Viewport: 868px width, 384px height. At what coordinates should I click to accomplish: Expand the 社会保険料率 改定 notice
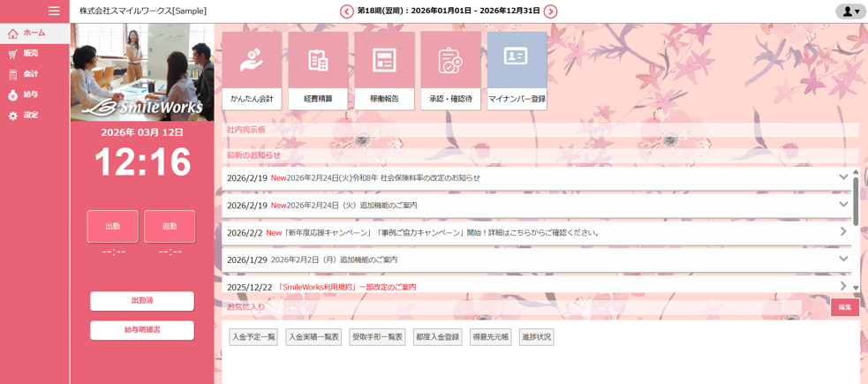point(843,177)
